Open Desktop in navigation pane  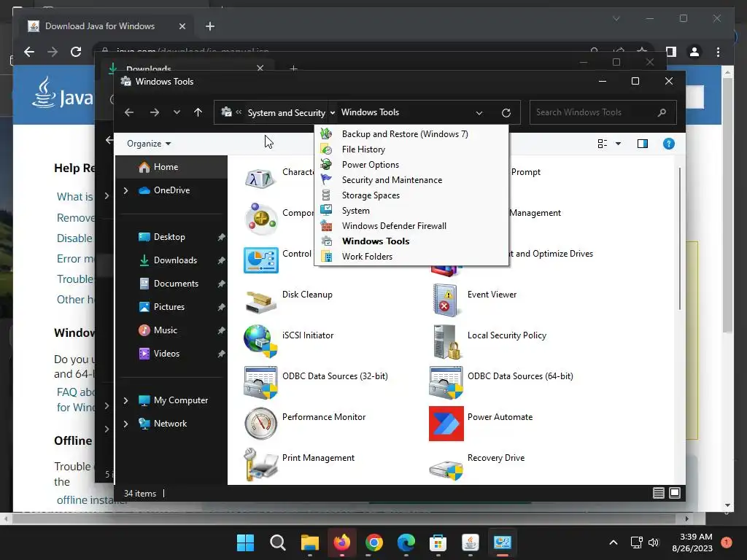click(x=171, y=237)
